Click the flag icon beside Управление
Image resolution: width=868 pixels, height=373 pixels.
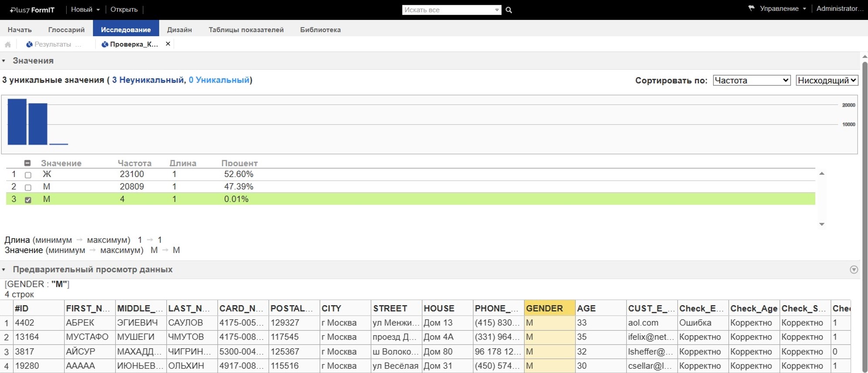coord(751,8)
